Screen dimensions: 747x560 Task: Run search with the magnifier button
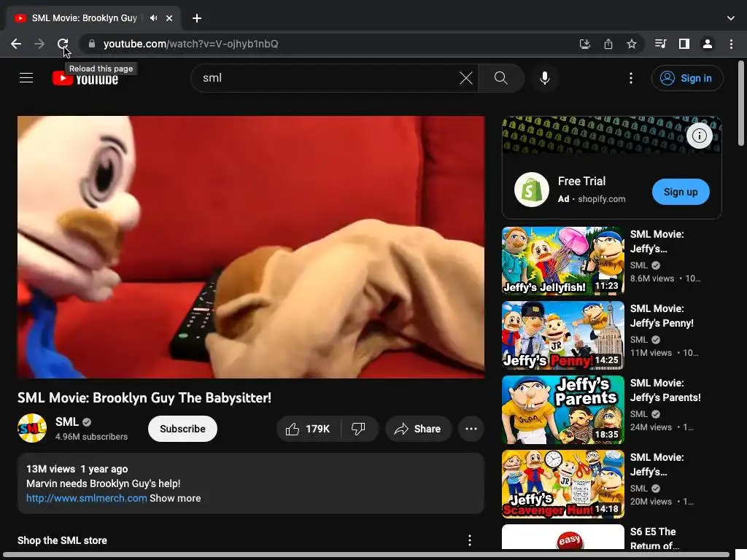500,77
